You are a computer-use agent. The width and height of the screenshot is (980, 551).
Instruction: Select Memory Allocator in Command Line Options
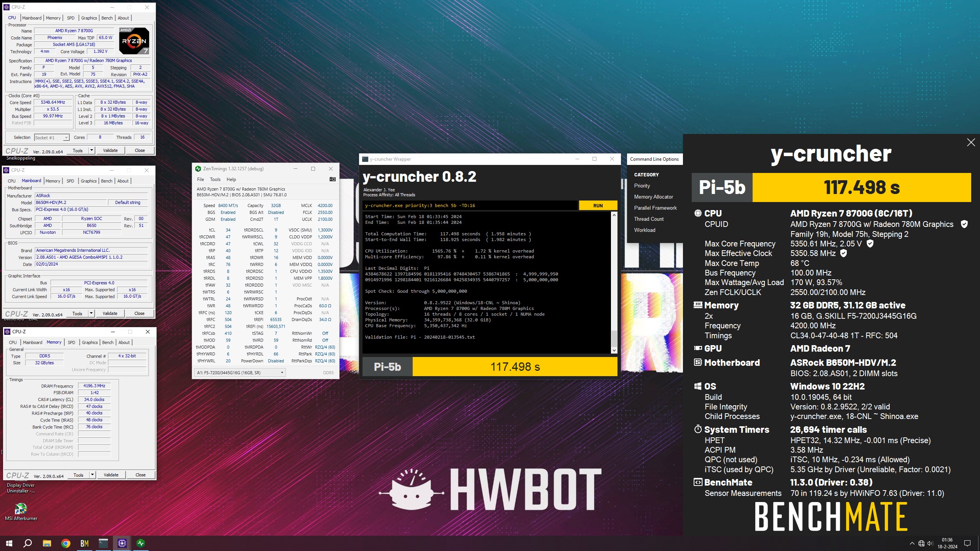[653, 197]
